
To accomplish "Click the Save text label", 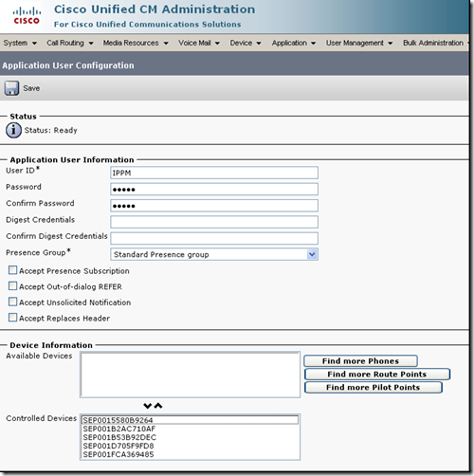I will pos(31,88).
